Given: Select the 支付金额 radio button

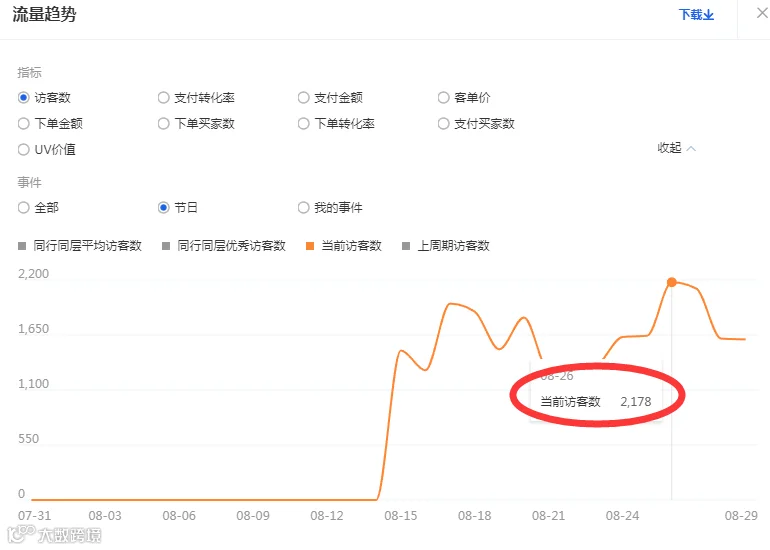Looking at the screenshot, I should [x=303, y=97].
